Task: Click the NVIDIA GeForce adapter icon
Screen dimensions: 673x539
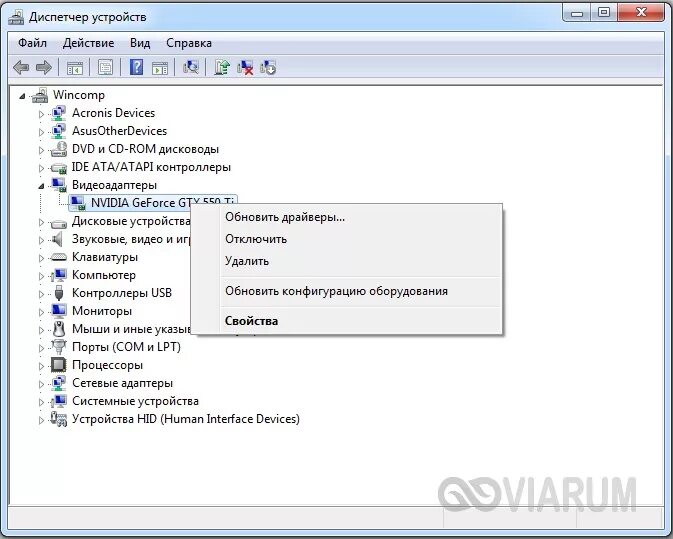Action: pos(78,203)
